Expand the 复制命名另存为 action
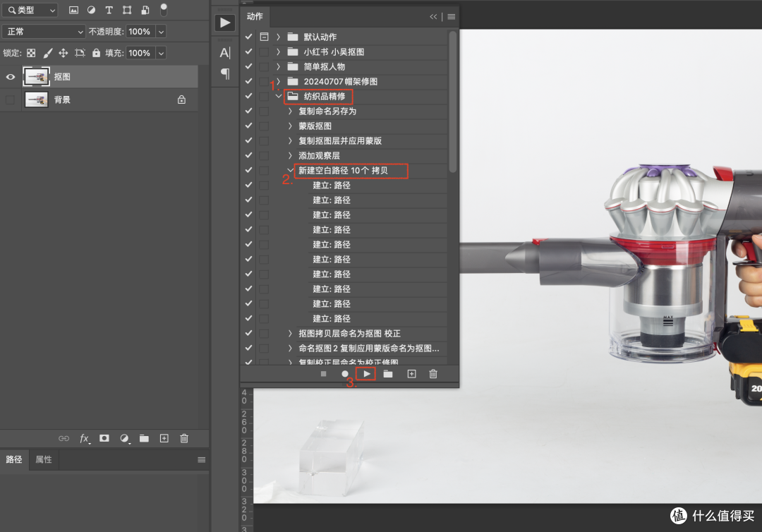The width and height of the screenshot is (762, 532). coord(290,111)
